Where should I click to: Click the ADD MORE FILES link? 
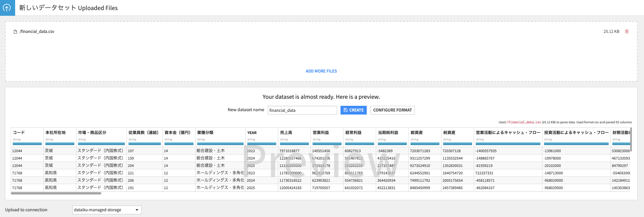321,71
